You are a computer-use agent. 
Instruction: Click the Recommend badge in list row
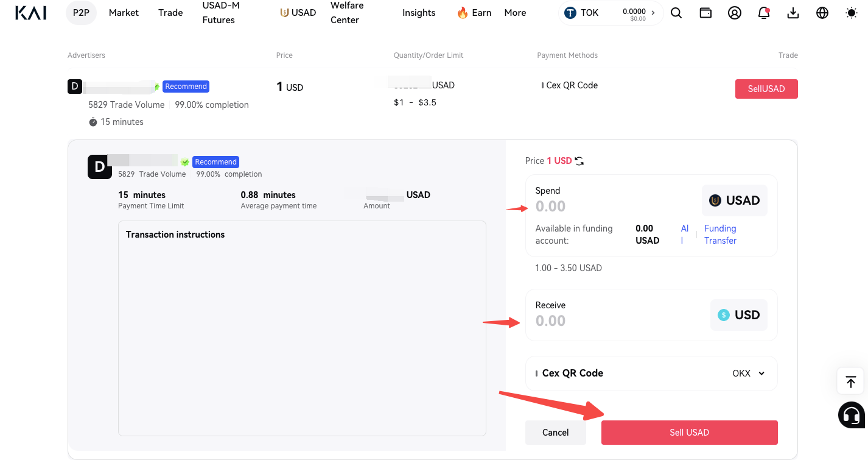coord(186,87)
